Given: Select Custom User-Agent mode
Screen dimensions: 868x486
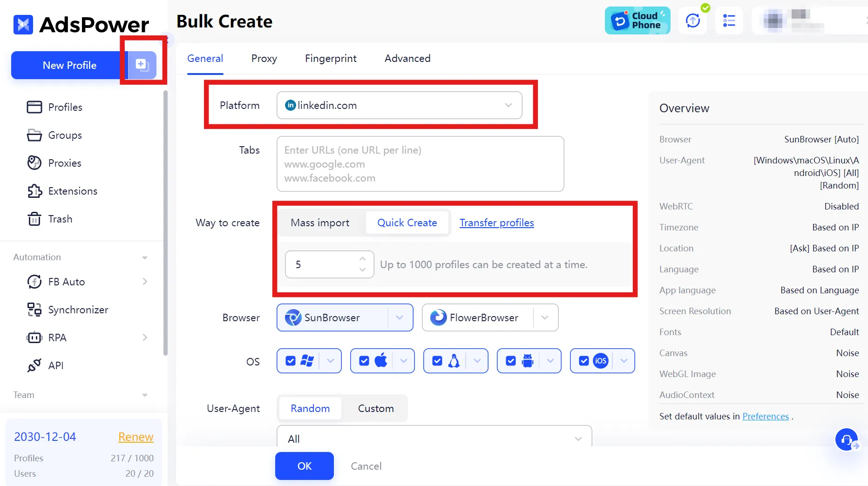Looking at the screenshot, I should (376, 408).
